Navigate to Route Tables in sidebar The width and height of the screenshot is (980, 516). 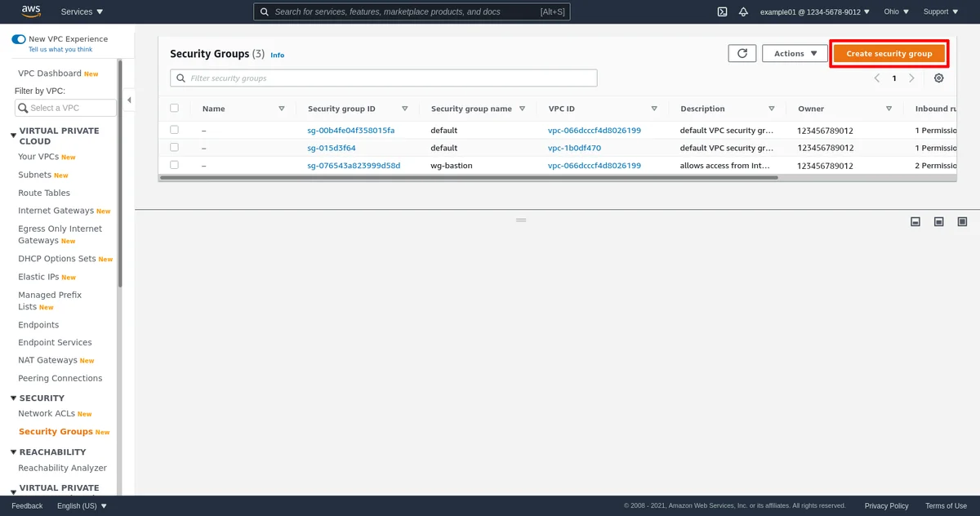coord(44,193)
